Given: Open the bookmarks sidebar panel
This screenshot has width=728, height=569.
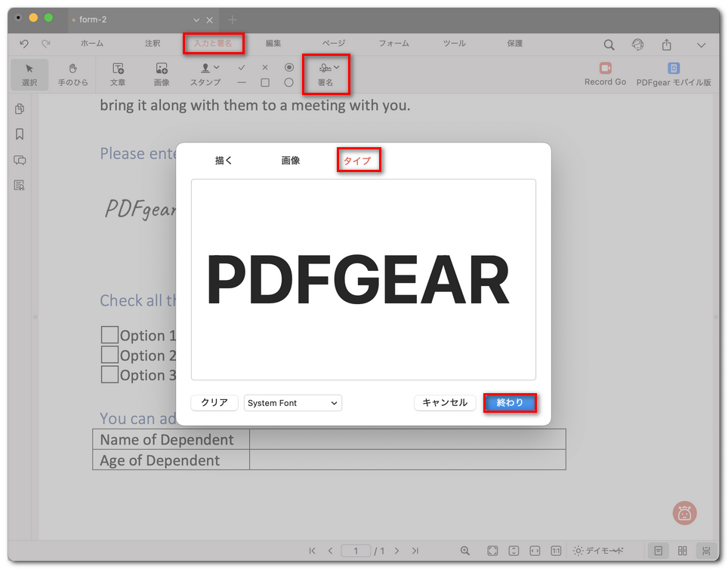Looking at the screenshot, I should tap(20, 134).
